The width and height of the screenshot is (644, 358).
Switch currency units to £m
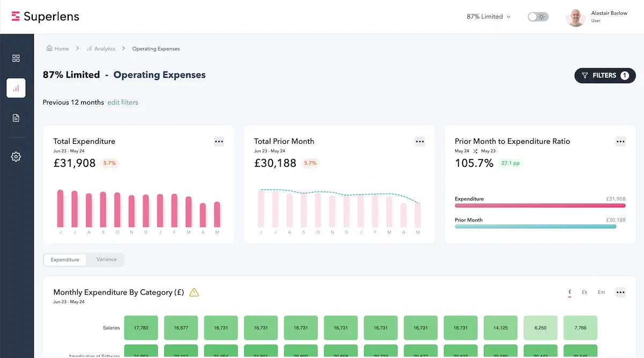601,293
